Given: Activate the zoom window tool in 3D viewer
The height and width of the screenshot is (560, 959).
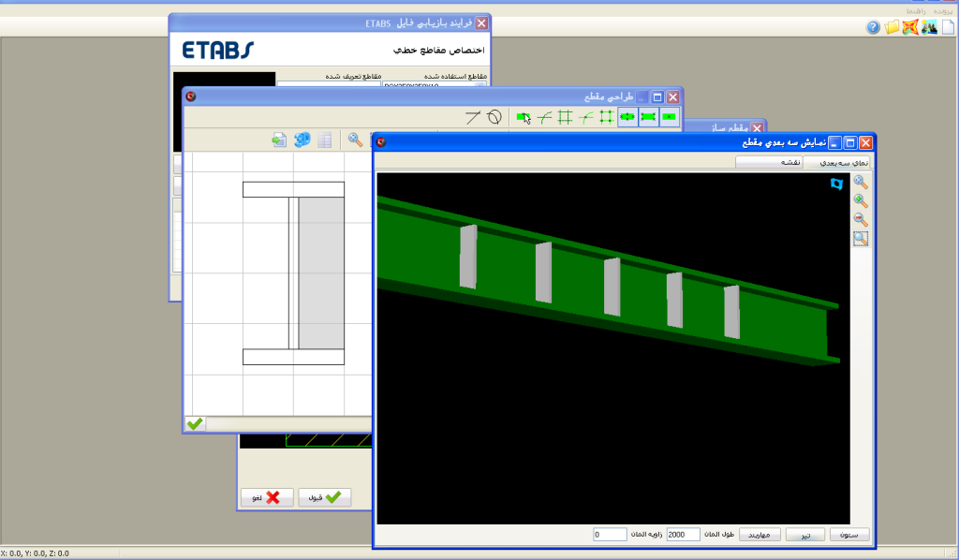Looking at the screenshot, I should 861,239.
